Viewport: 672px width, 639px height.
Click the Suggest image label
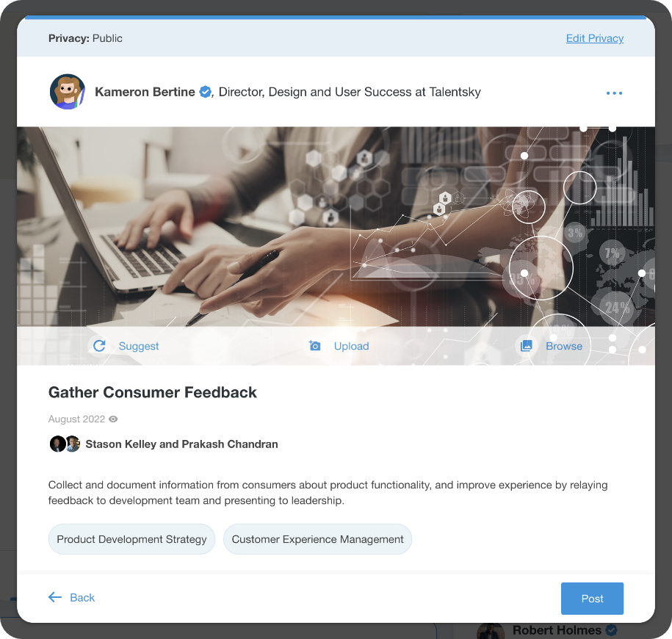[138, 346]
